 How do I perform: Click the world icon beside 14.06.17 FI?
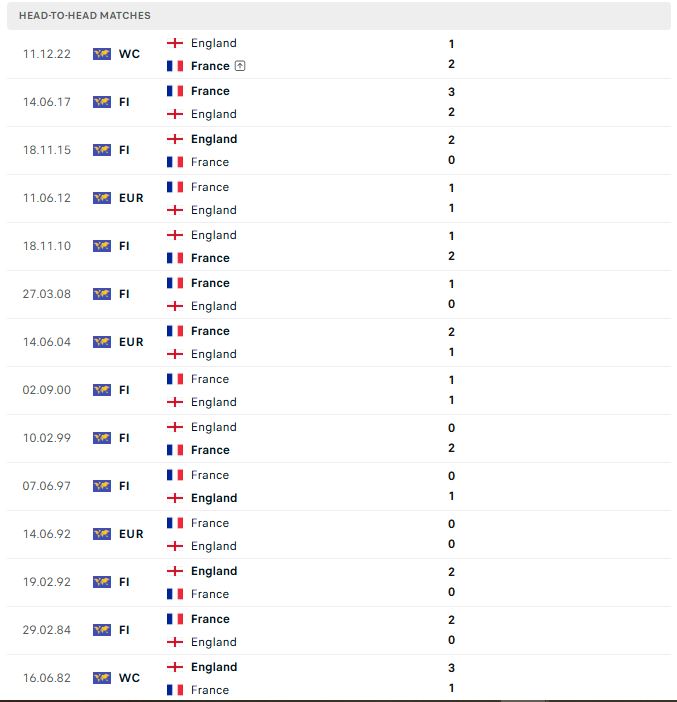pyautogui.click(x=102, y=102)
